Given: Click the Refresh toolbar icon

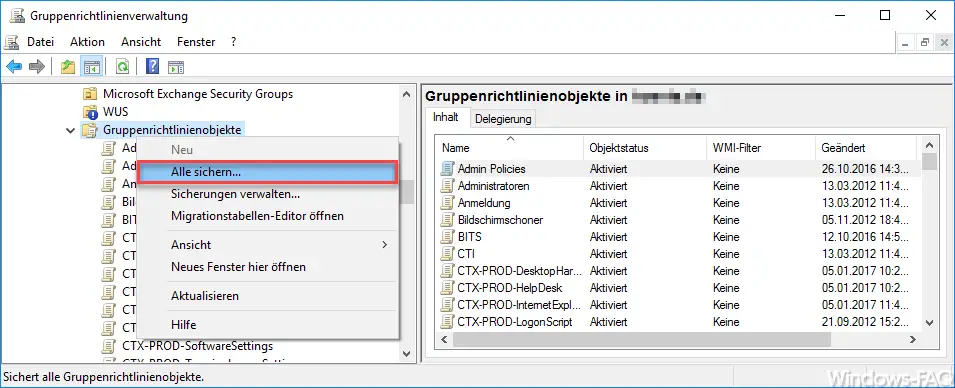Looking at the screenshot, I should pos(122,66).
